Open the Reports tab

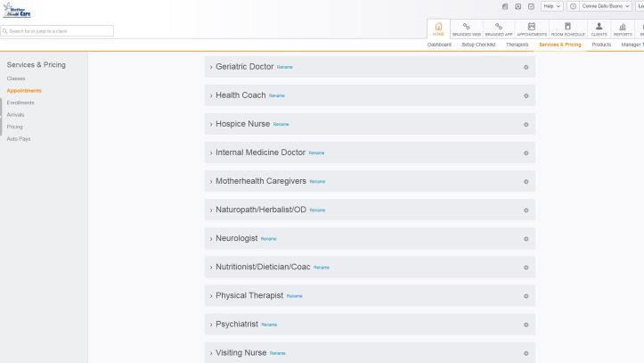point(623,29)
